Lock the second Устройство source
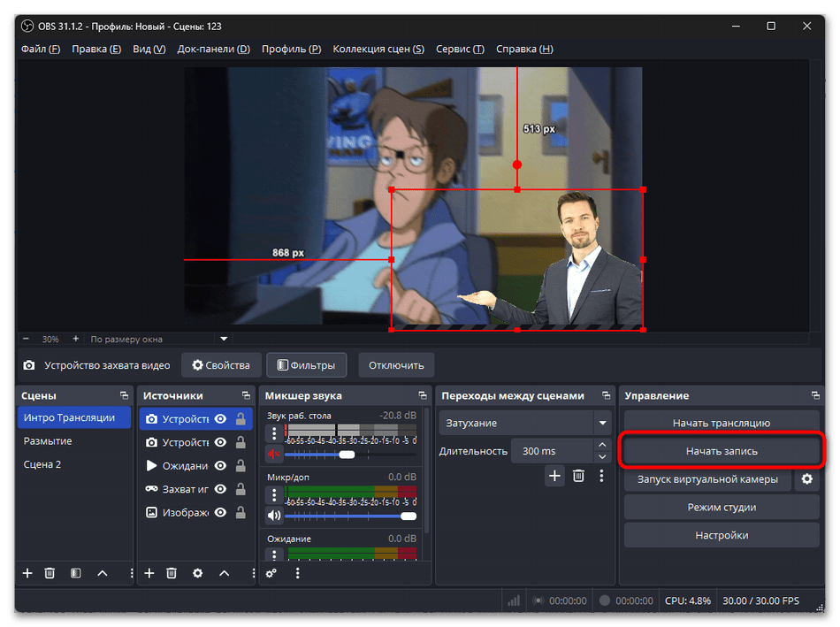Viewport: 840px width, 627px height. [x=241, y=442]
